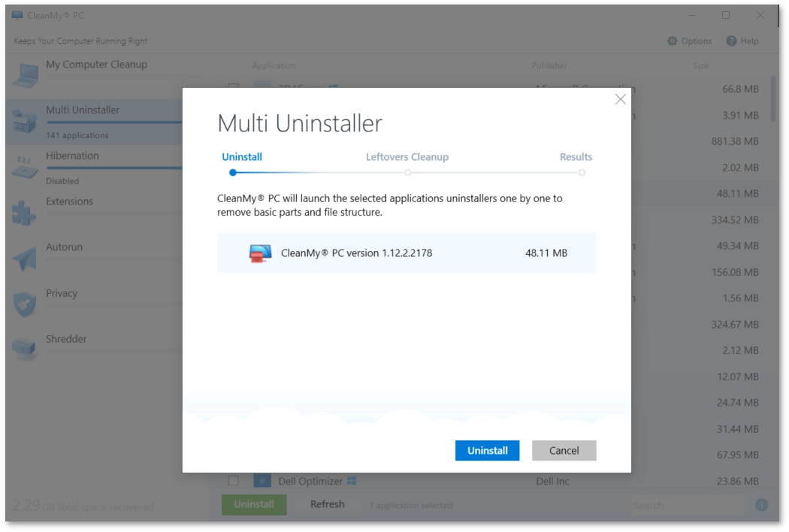
Task: Sort by the Application column header
Action: pyautogui.click(x=274, y=65)
